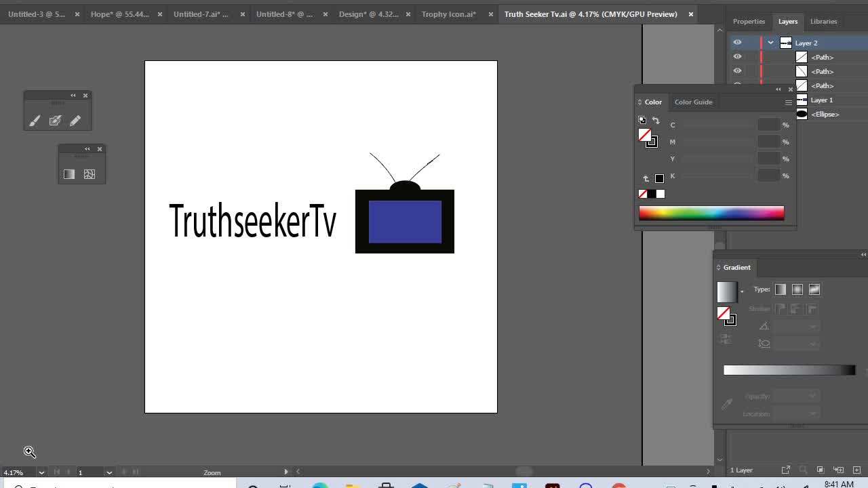Screen dimensions: 868x488
Task: Click the swap fill and stroke arrow in Color panel
Action: [656, 121]
